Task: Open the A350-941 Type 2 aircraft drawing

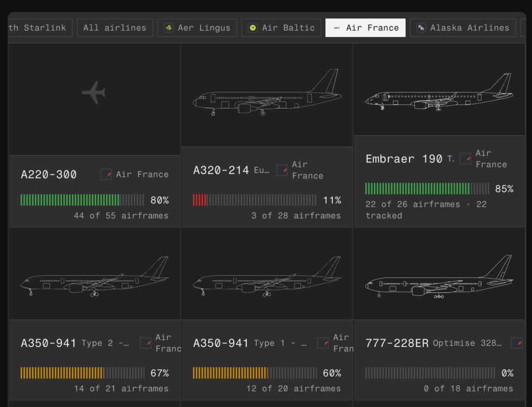Action: [x=95, y=276]
